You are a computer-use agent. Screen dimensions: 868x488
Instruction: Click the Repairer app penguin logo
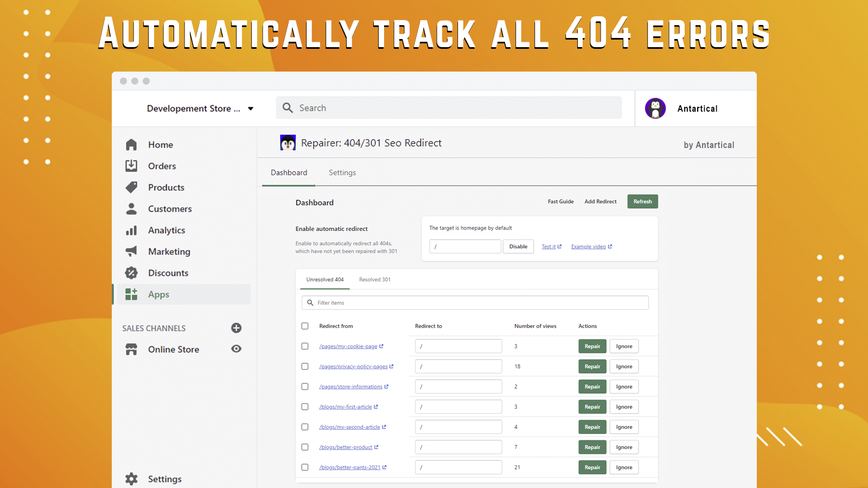[x=288, y=143]
